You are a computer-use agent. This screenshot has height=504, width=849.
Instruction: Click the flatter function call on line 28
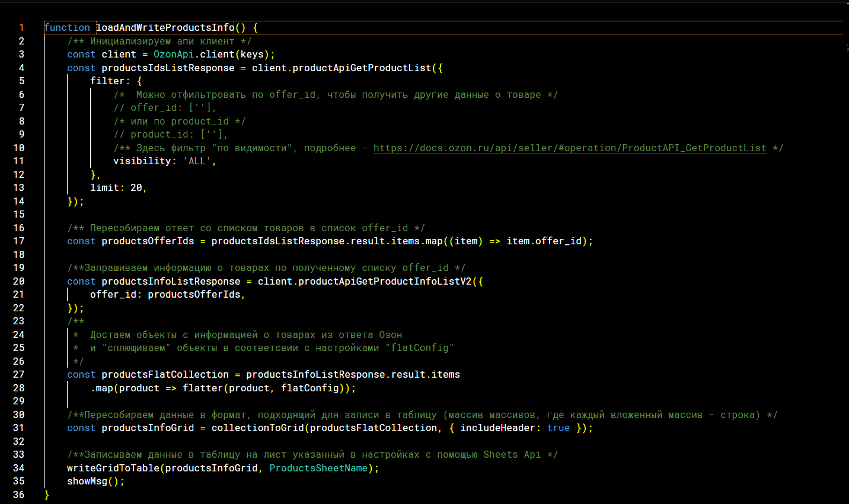202,388
